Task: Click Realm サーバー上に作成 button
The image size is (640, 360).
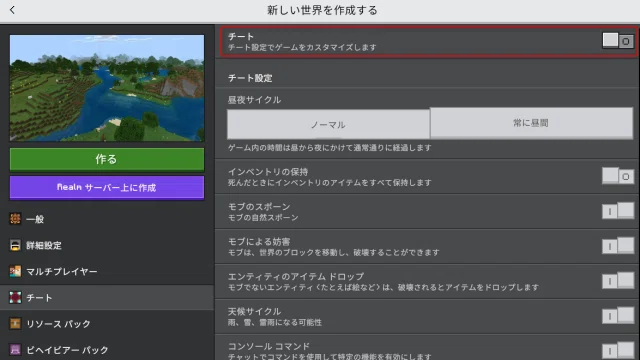Action: pyautogui.click(x=107, y=187)
